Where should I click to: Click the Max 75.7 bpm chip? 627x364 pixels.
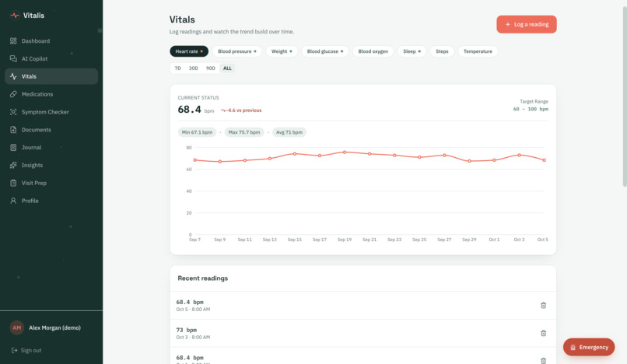pos(244,132)
